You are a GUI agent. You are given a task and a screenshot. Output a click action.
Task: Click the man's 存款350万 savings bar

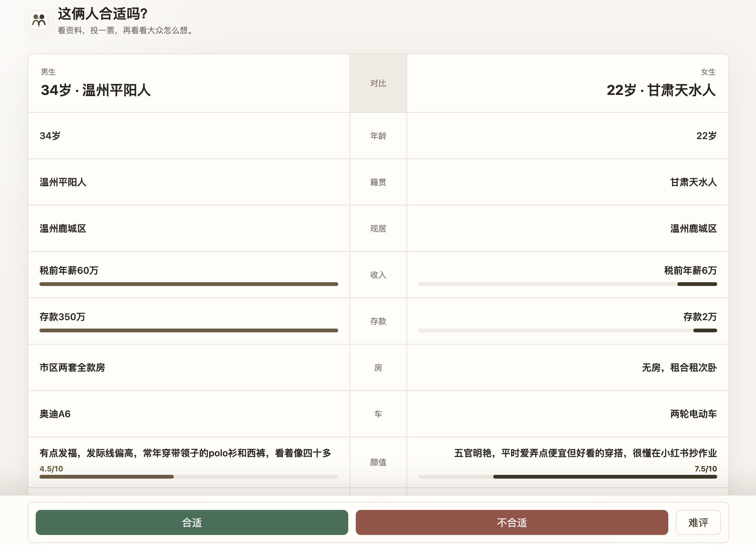point(189,330)
